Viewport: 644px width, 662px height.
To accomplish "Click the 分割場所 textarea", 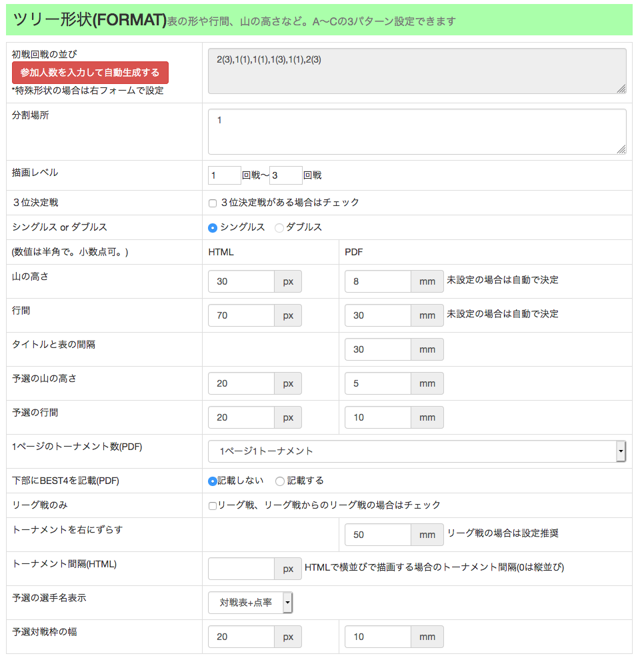I will pos(417,132).
